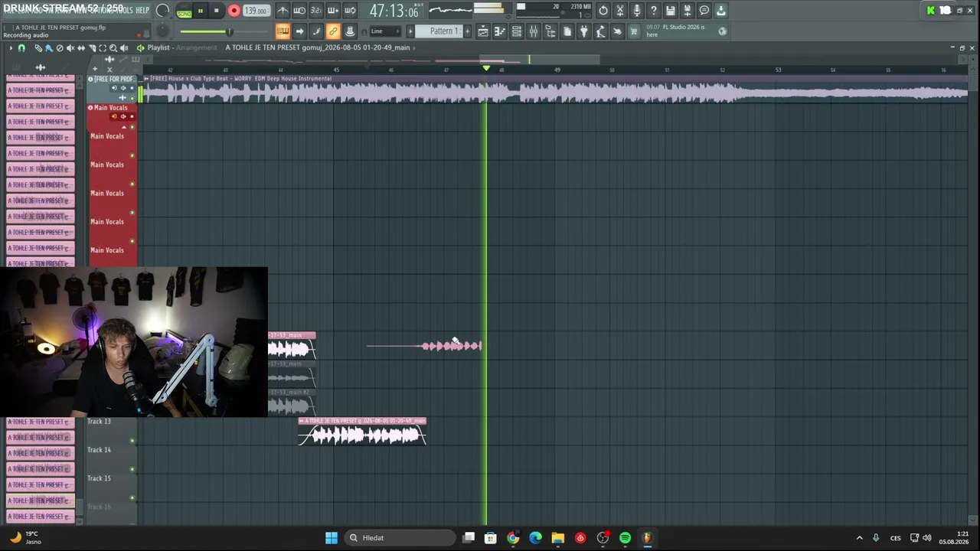Select the playlist mute tool
The image size is (980, 551).
[70, 47]
